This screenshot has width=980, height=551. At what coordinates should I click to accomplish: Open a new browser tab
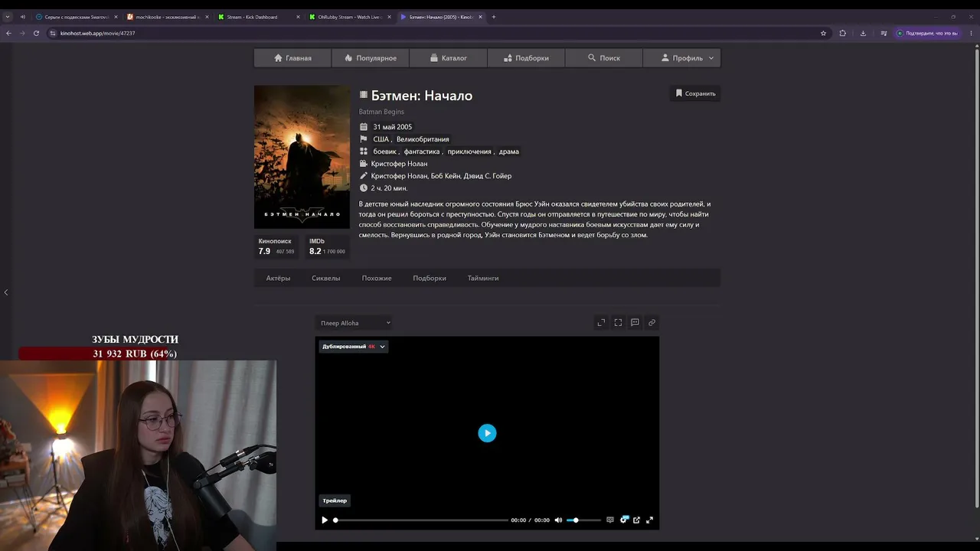[x=494, y=17]
